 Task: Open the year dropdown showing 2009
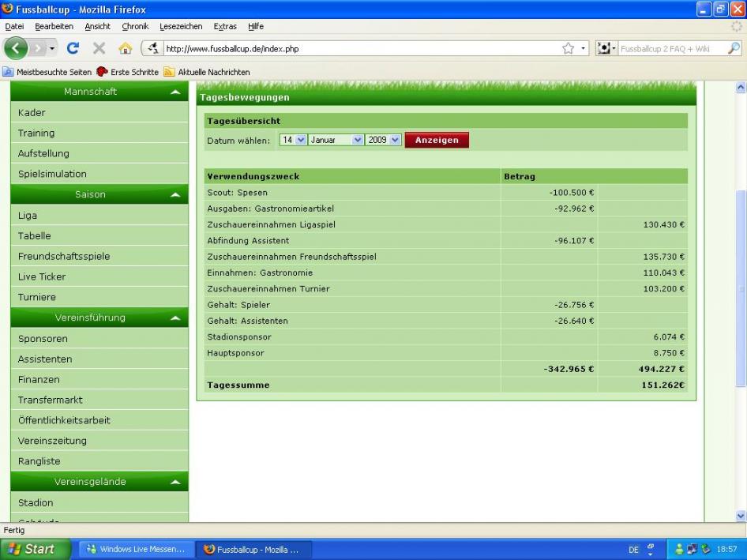[384, 140]
